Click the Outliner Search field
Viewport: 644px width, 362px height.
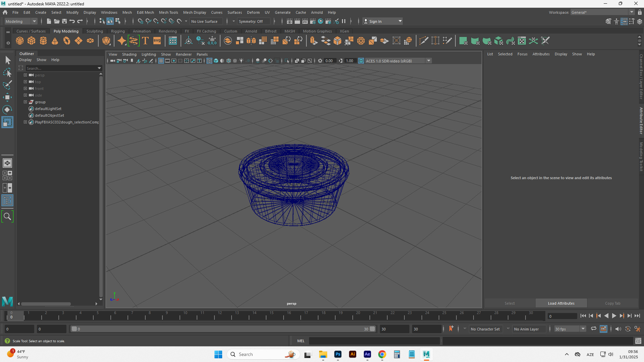(63, 68)
